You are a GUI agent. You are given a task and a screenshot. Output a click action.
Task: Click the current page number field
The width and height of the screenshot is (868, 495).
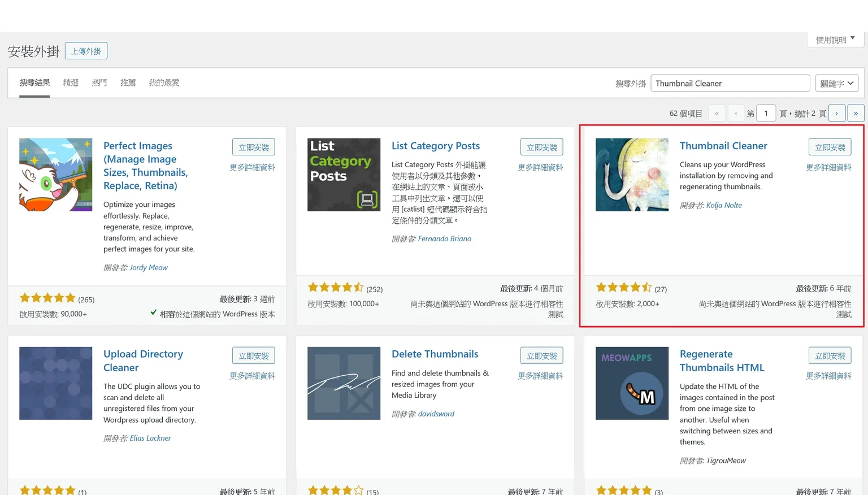pos(766,114)
